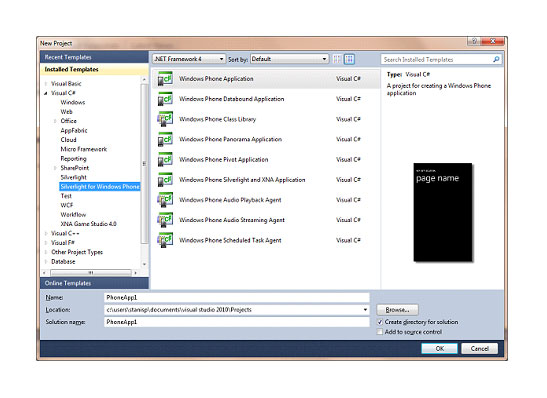The image size is (547, 398).
Task: Select Windows Phone Databound Application icon
Action: [x=165, y=99]
